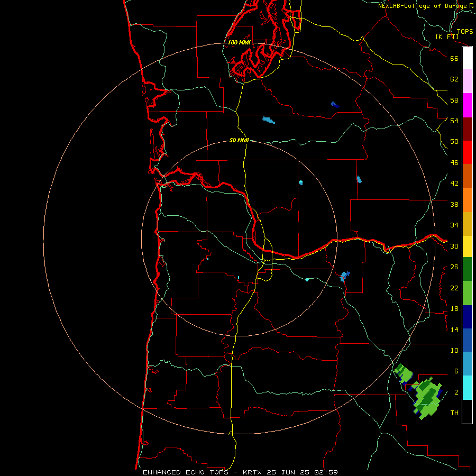Click the legend value 14
The image size is (476, 476).
[454, 329]
